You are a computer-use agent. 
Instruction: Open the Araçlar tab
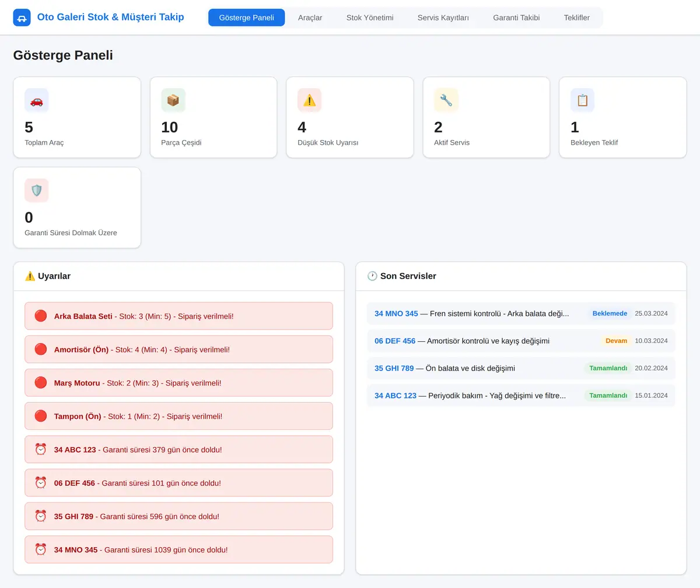click(310, 17)
